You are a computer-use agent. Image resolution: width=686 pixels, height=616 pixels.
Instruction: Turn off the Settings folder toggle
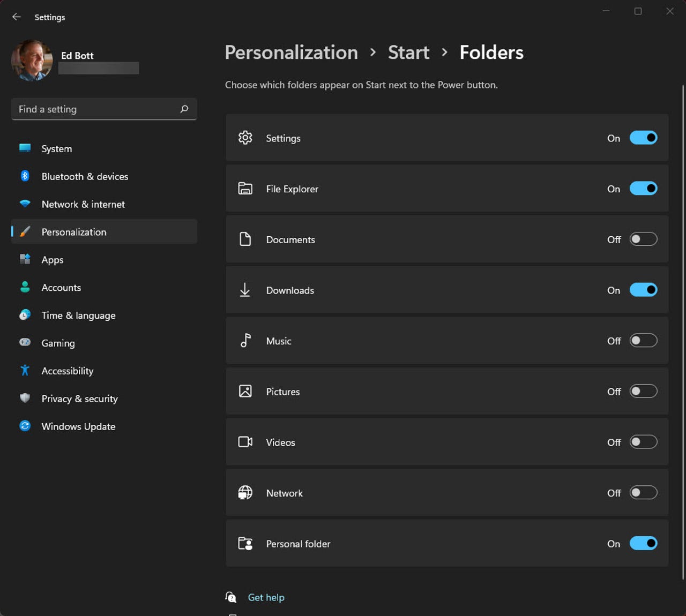643,138
